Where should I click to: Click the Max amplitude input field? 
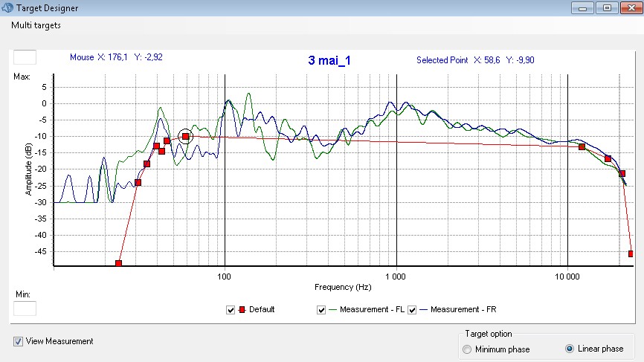click(x=25, y=57)
